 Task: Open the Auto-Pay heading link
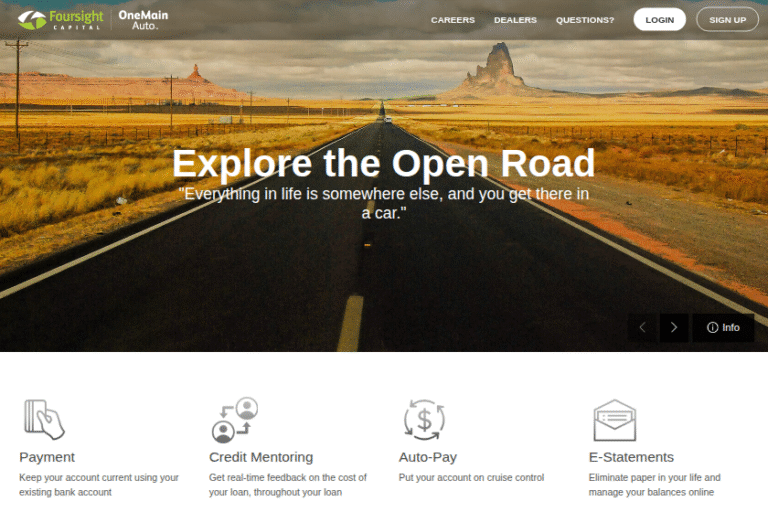point(428,457)
